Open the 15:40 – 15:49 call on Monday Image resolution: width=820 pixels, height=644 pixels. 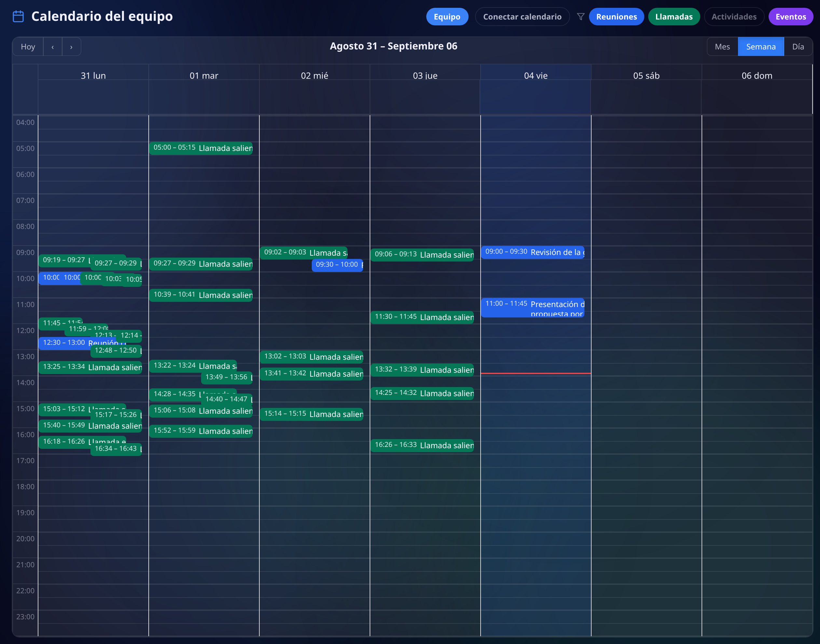click(x=90, y=426)
